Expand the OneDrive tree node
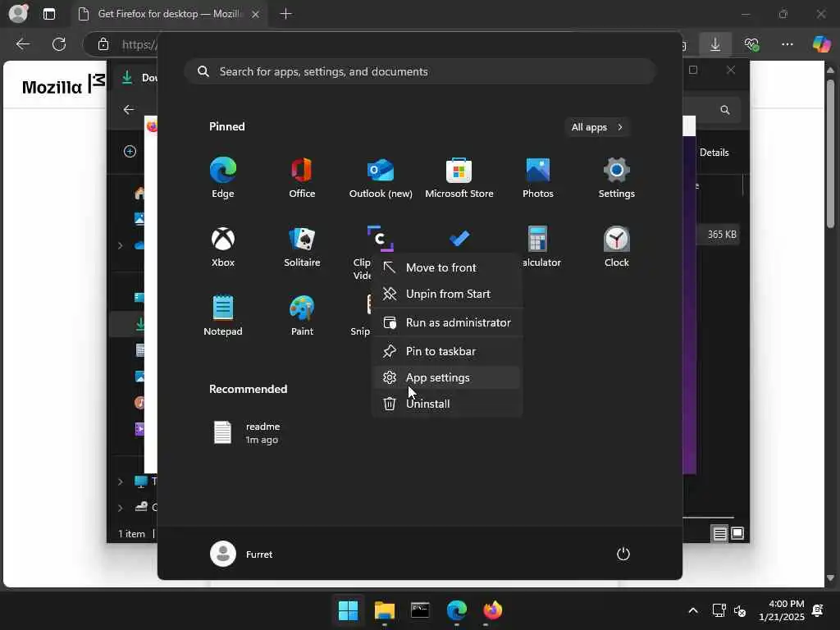This screenshot has width=840, height=630. tap(120, 245)
